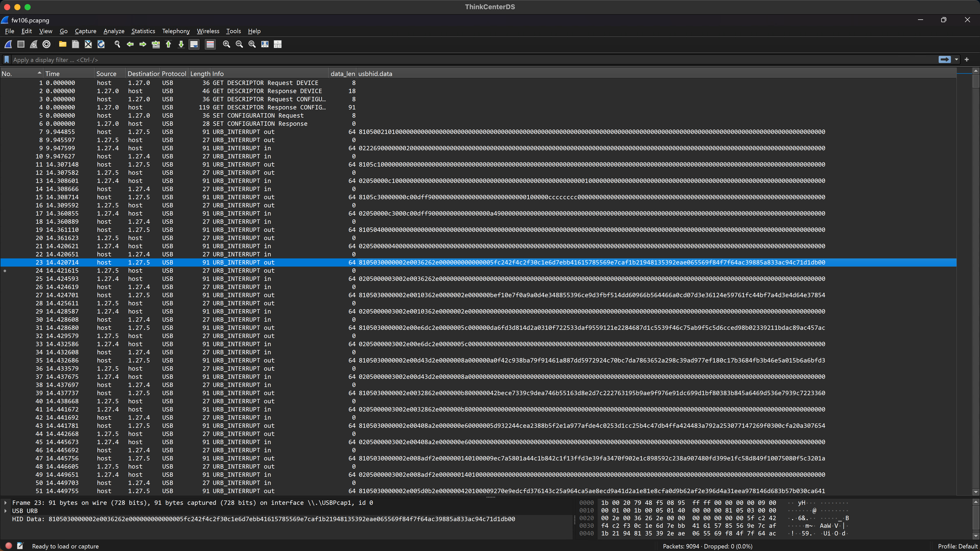Close this capture file icon
This screenshot has height=551, width=980.
tap(88, 44)
